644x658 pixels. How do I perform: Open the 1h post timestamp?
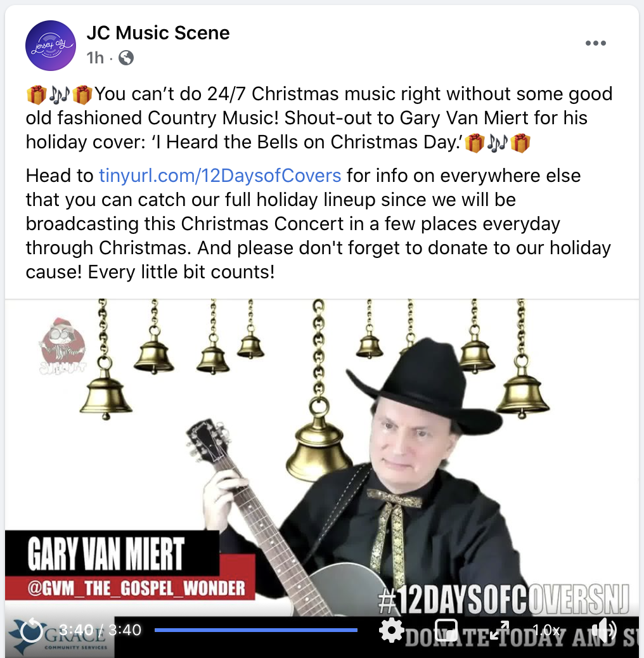pyautogui.click(x=95, y=58)
